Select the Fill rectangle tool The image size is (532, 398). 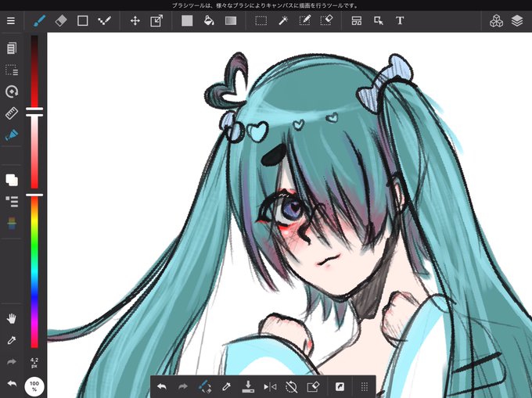pyautogui.click(x=187, y=20)
